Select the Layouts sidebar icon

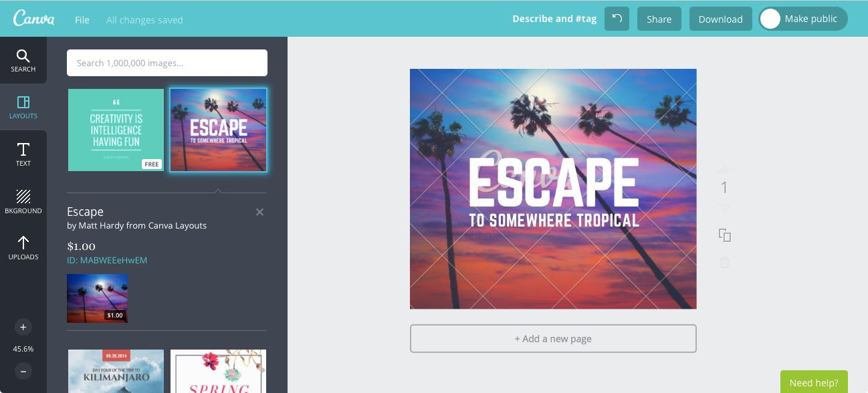(23, 107)
